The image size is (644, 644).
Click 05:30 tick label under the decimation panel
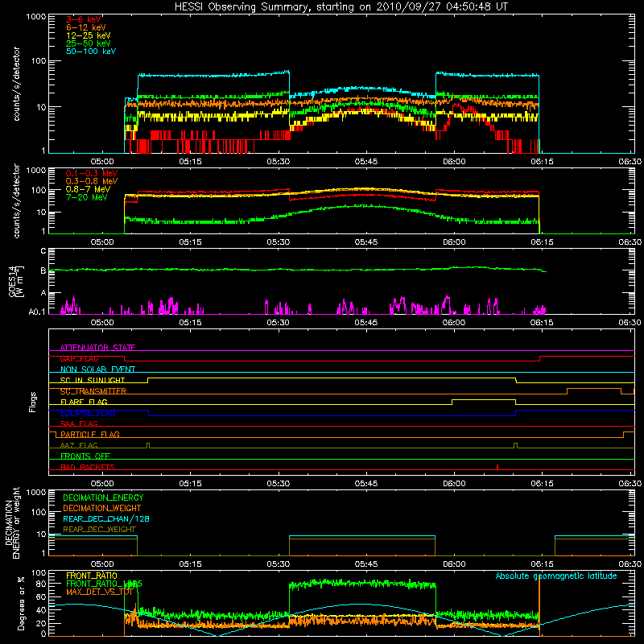pyautogui.click(x=278, y=564)
